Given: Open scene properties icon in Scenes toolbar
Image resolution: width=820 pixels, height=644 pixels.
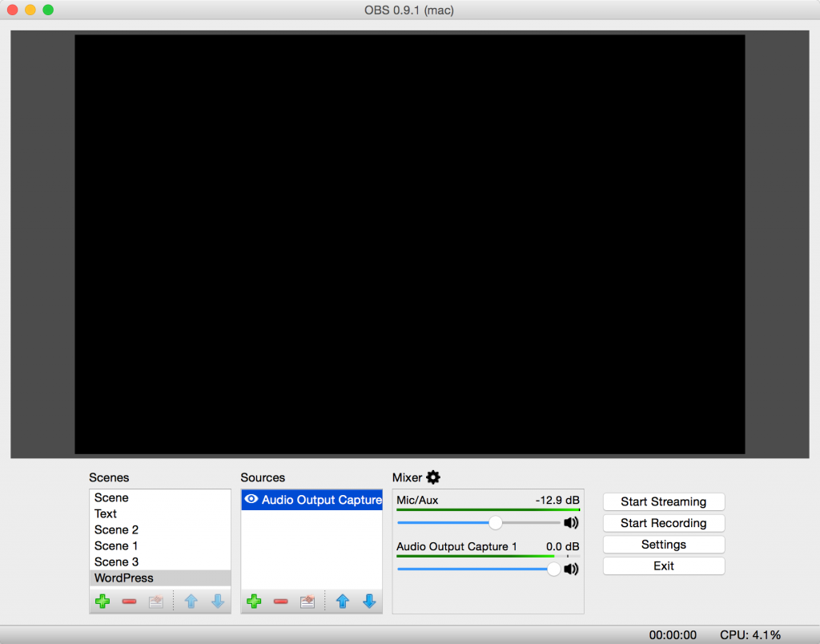Looking at the screenshot, I should tap(156, 601).
